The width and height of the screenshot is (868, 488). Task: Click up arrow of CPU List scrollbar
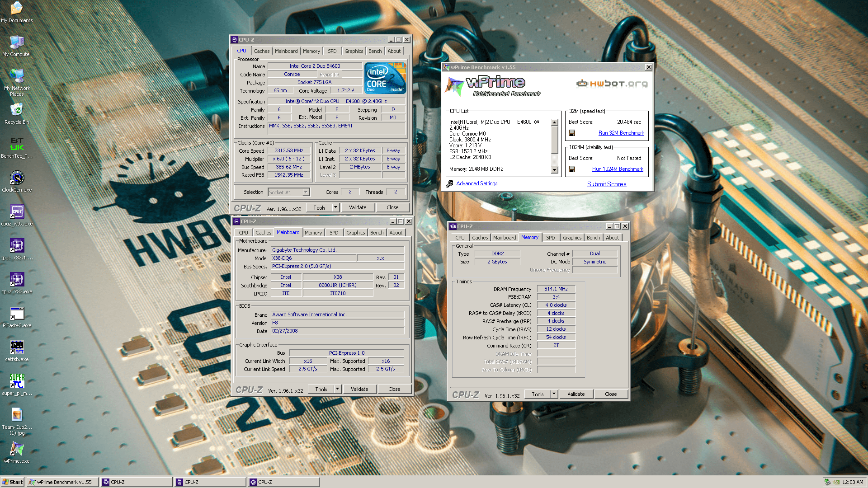coord(555,122)
